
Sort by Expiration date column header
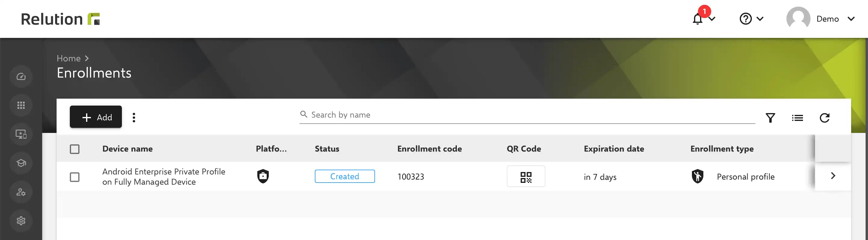tap(614, 149)
